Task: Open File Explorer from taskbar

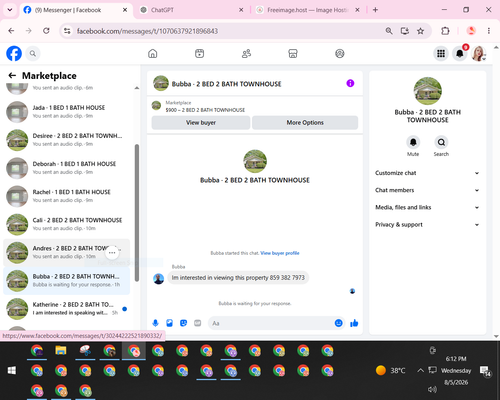Action: (61, 351)
